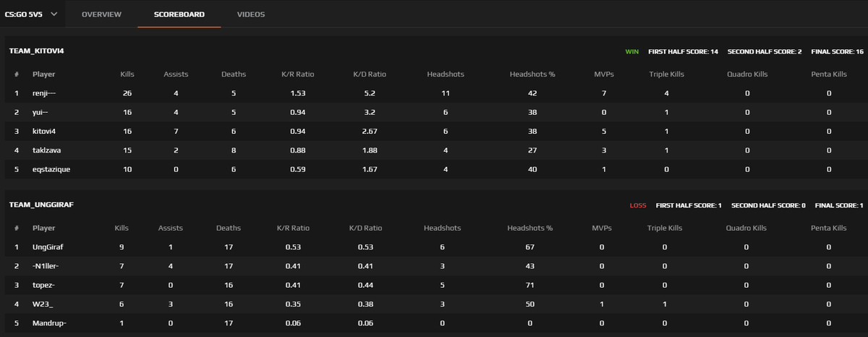Open player kitovi4 profile
Screen dimensions: 868x337
coord(44,131)
